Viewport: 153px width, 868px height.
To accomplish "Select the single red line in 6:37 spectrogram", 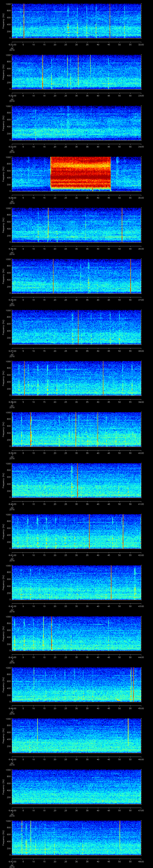I will (78, 327).
